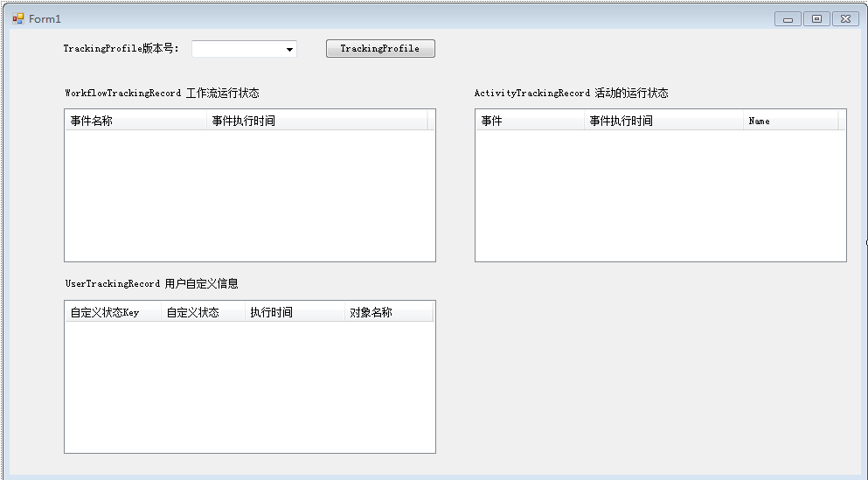Minimize the Form1 window
This screenshot has height=480, width=868.
pyautogui.click(x=788, y=19)
